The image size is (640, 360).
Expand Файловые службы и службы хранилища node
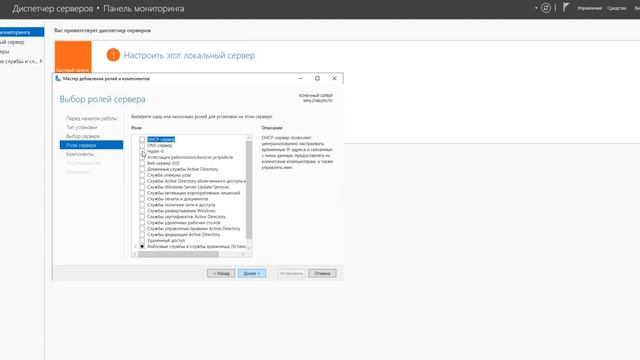136,247
